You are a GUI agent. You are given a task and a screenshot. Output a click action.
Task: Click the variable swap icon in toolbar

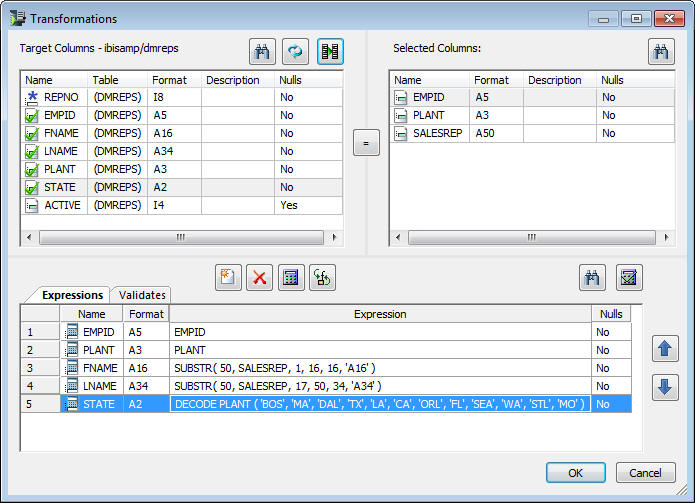coord(323,278)
